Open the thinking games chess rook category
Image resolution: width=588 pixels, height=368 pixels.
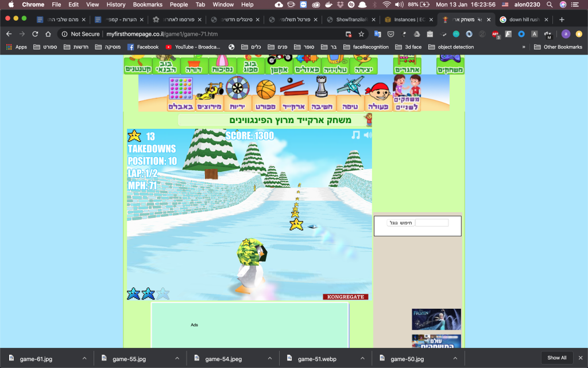[322, 94]
